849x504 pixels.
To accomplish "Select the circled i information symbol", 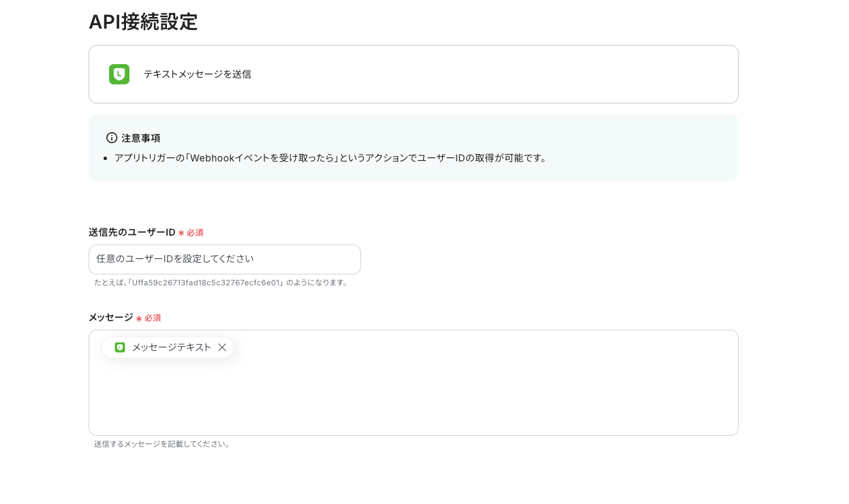I will (112, 138).
